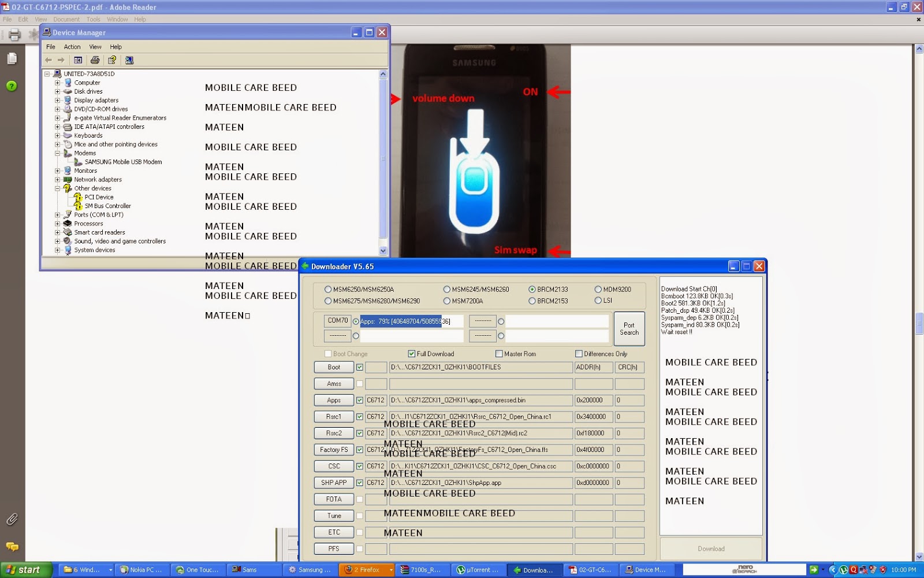Select the Help icon on Device Manager toolbar
Screen dimensions: 924x578
(113, 60)
